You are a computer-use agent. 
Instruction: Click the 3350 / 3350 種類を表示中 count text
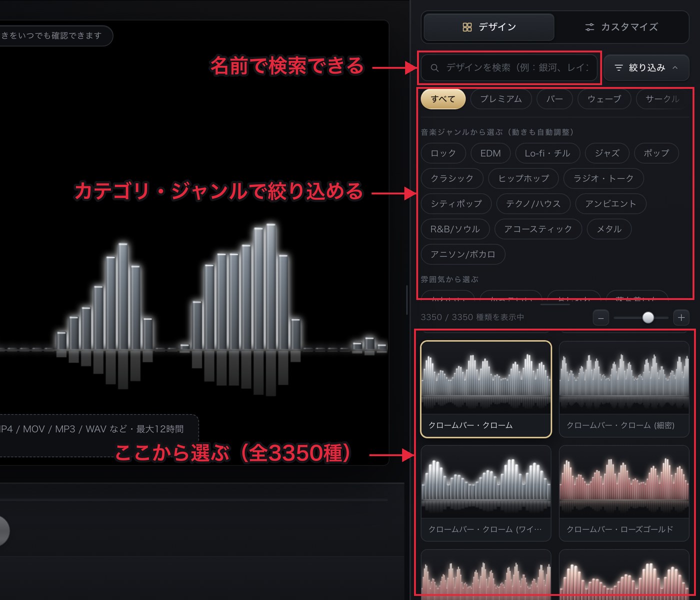(472, 317)
